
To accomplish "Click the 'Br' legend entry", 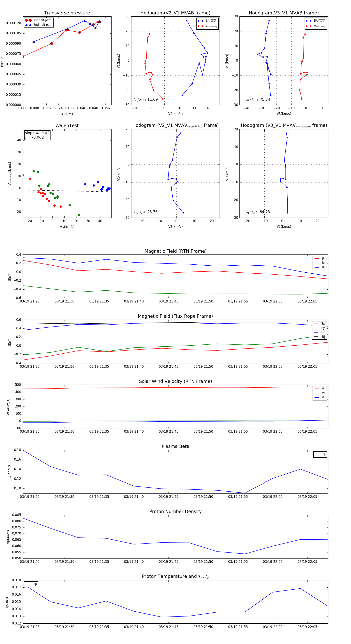I will pyautogui.click(x=320, y=259).
